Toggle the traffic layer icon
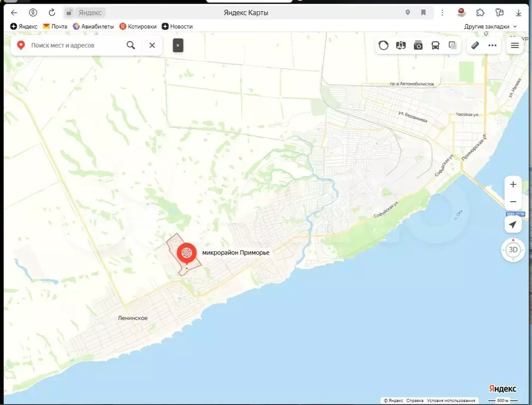Viewport: 532px width, 405px height. click(x=383, y=45)
